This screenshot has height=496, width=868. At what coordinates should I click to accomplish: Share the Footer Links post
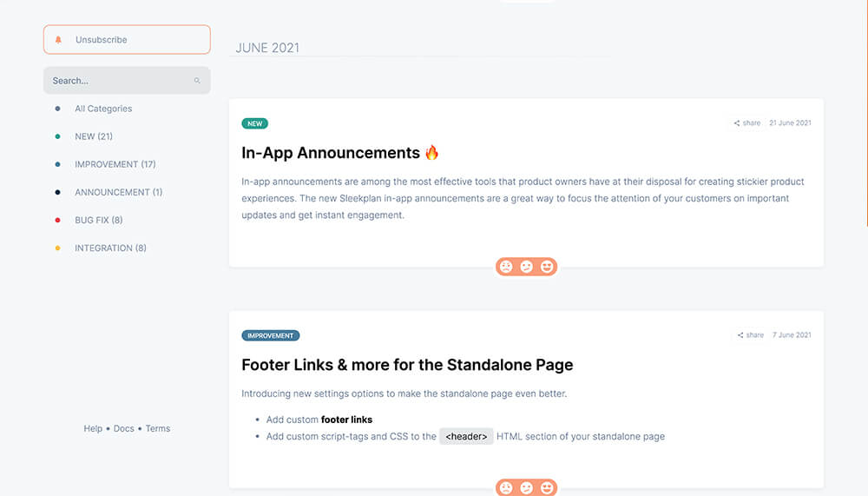[x=750, y=335]
